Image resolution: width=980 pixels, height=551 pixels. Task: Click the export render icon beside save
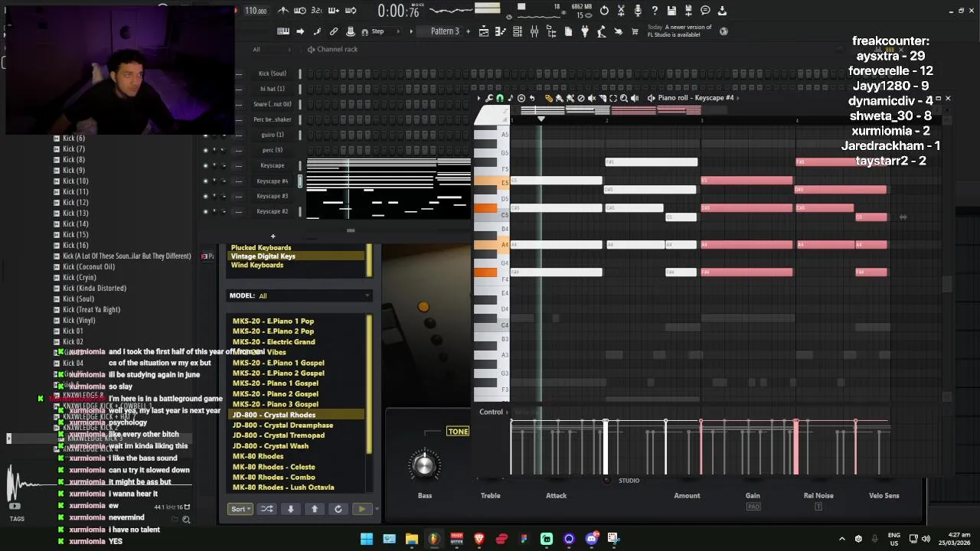[688, 11]
